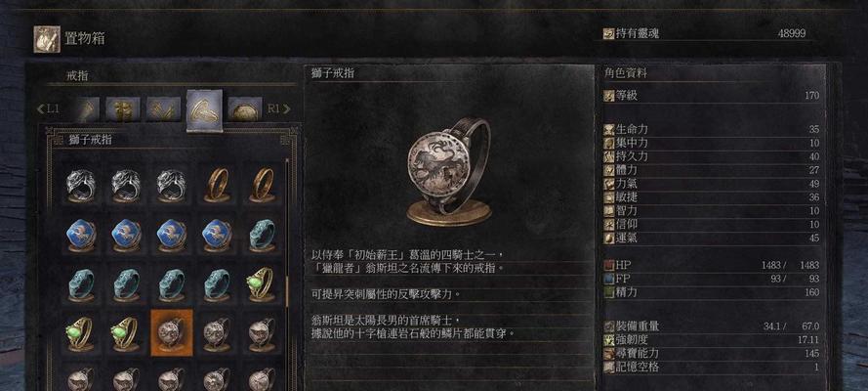Switch to the selected rings category tab
The height and width of the screenshot is (391, 868).
click(204, 110)
